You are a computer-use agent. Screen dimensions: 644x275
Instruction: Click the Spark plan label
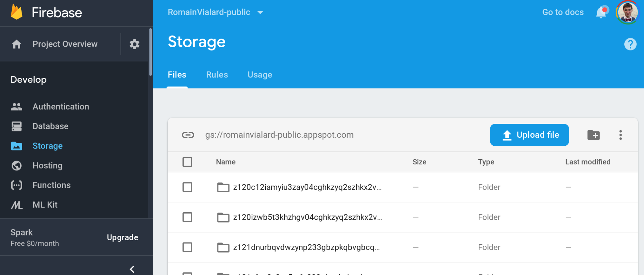(21, 232)
